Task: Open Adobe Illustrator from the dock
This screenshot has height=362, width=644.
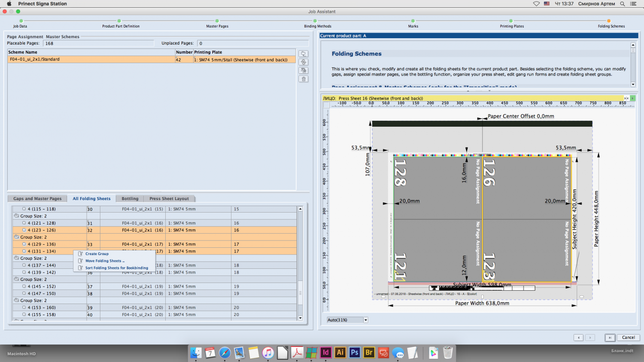Action: tap(340, 353)
